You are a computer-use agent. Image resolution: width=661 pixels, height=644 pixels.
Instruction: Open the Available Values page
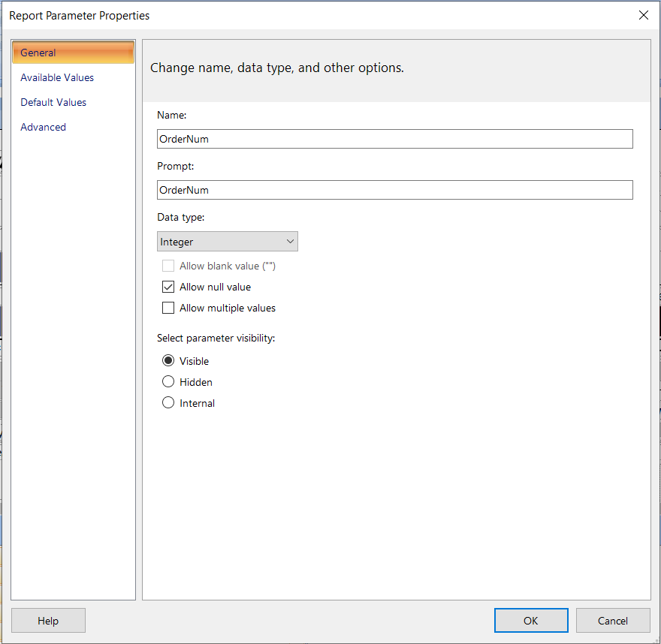(57, 77)
